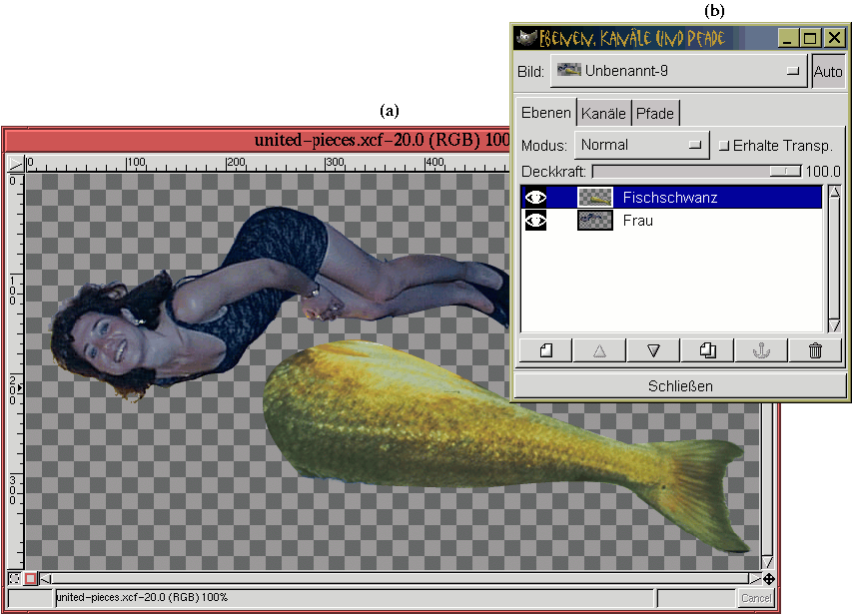Viewport: 852px width, 616px height.
Task: Click the Schließen button
Action: point(679,385)
